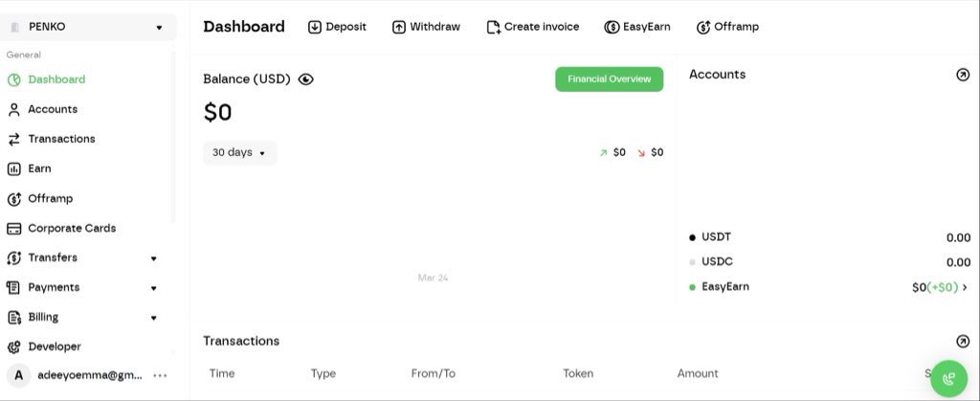Open Accounts panel via arrow icon
This screenshot has height=401, width=980.
(x=963, y=75)
